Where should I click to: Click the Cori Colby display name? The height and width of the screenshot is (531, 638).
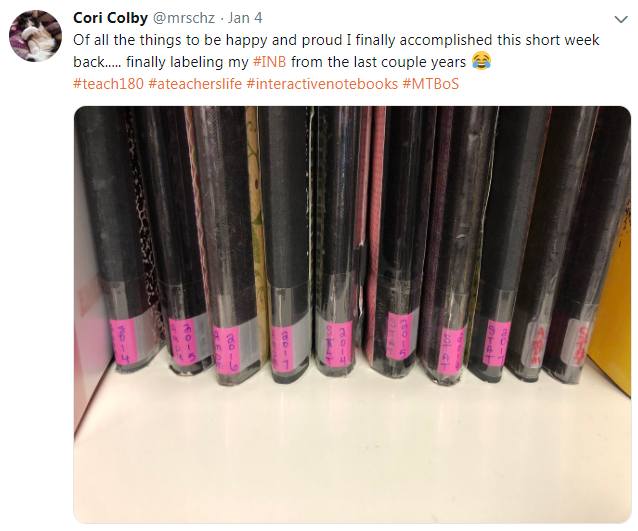pyautogui.click(x=110, y=18)
